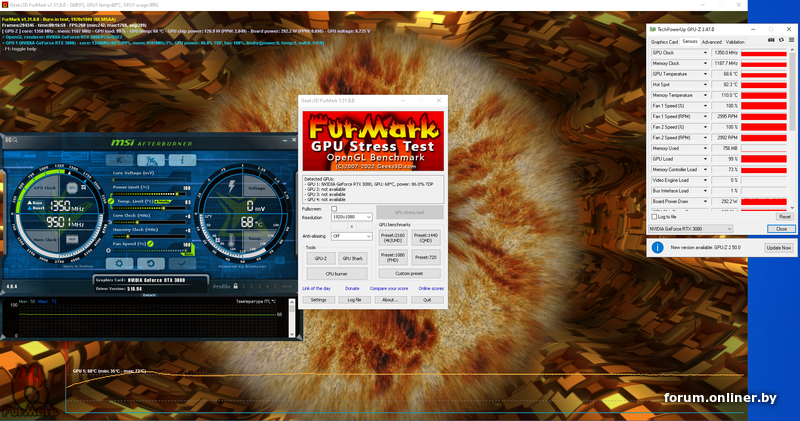800x421 pixels.
Task: Open MSI Afterburner OC Scanner button
Action: (x=151, y=160)
